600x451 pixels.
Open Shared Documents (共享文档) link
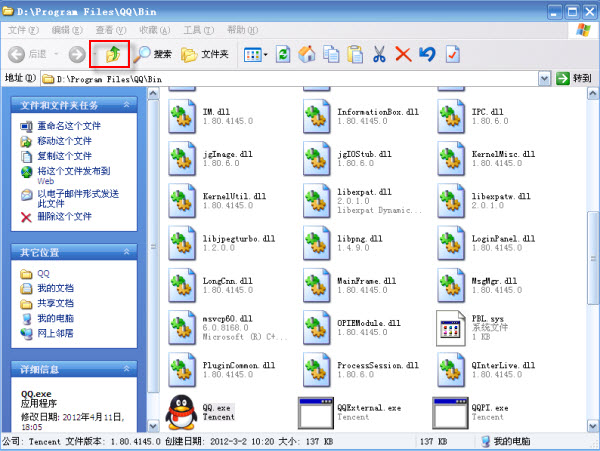[x=55, y=303]
